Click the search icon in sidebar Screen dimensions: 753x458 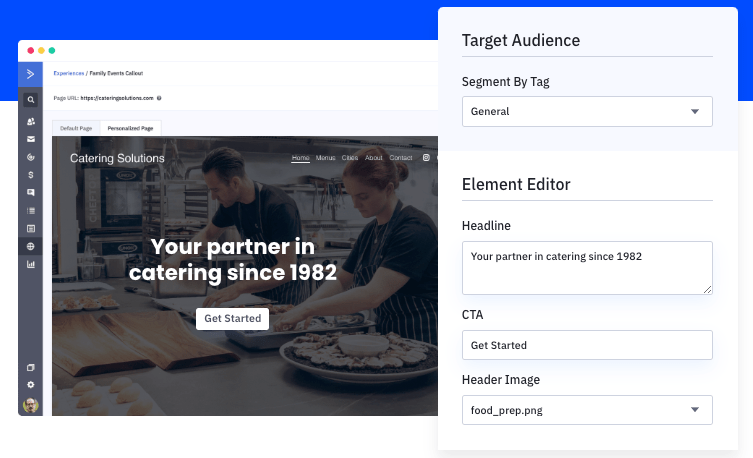tap(31, 100)
